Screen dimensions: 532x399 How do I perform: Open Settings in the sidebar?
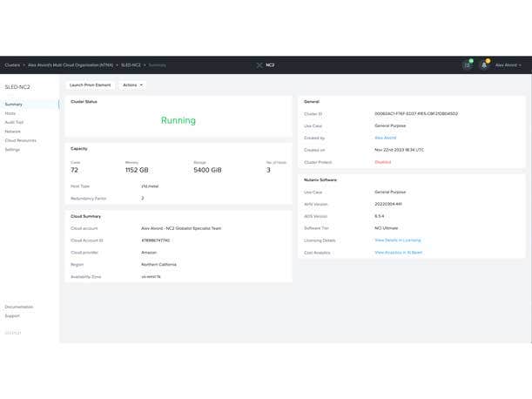tap(12, 150)
